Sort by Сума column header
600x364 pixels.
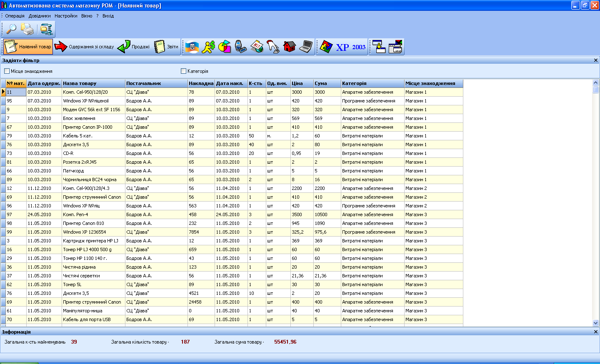point(327,83)
